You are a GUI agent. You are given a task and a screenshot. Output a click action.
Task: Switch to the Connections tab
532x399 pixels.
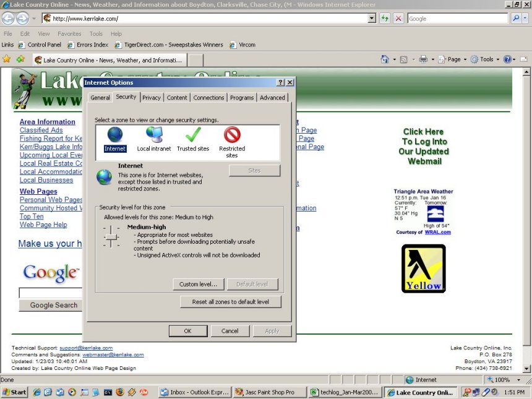pyautogui.click(x=208, y=98)
